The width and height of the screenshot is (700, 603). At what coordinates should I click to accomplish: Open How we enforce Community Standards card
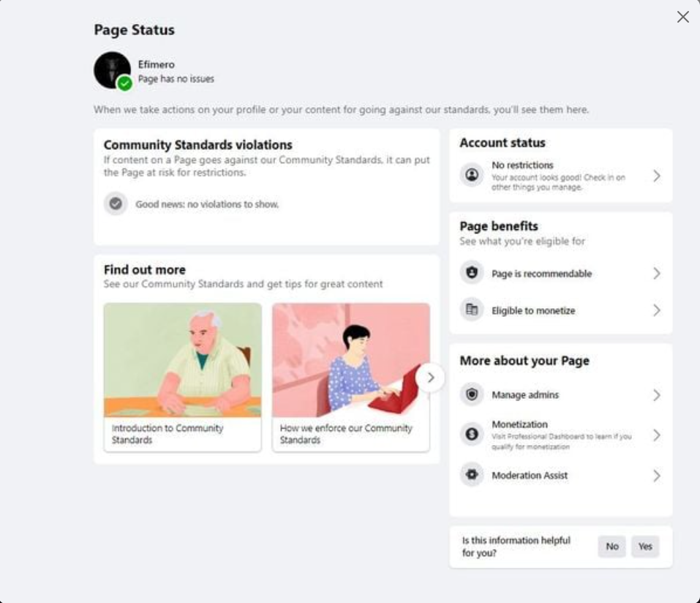[350, 378]
